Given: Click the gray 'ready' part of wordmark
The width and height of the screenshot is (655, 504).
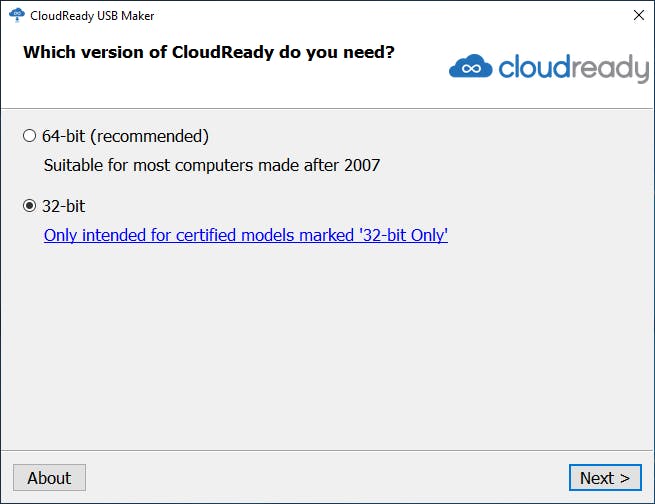Looking at the screenshot, I should pyautogui.click(x=612, y=67).
